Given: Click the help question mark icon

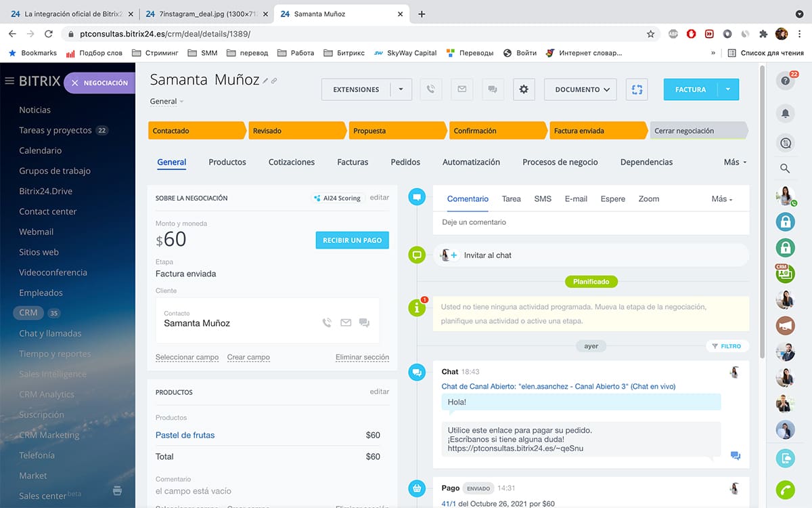Looking at the screenshot, I should (785, 81).
